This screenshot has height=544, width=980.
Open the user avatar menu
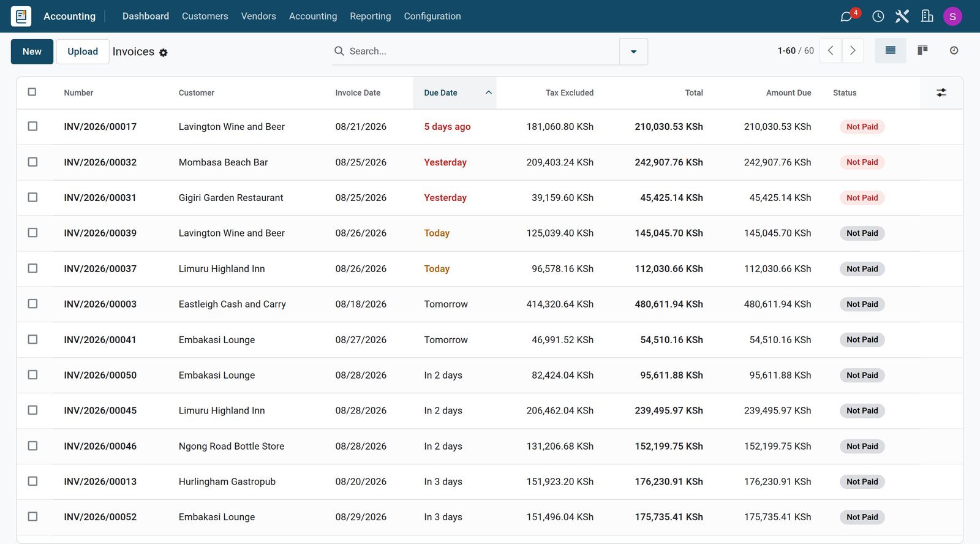click(952, 17)
